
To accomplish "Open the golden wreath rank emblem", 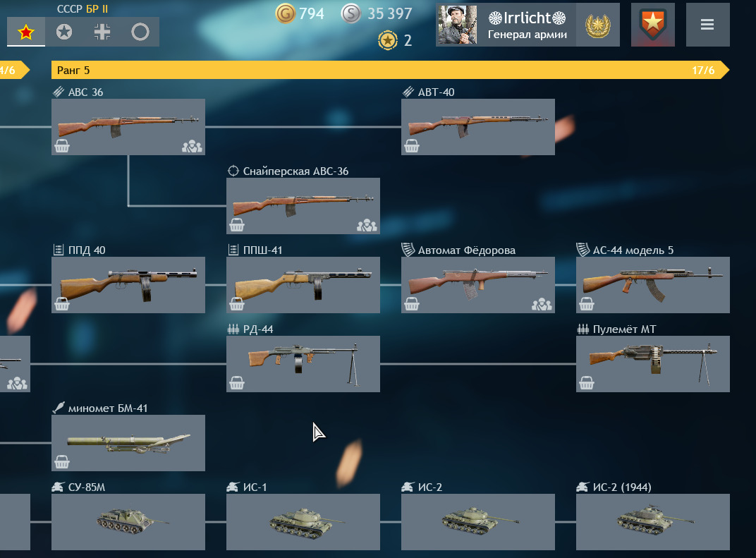I will coord(598,25).
